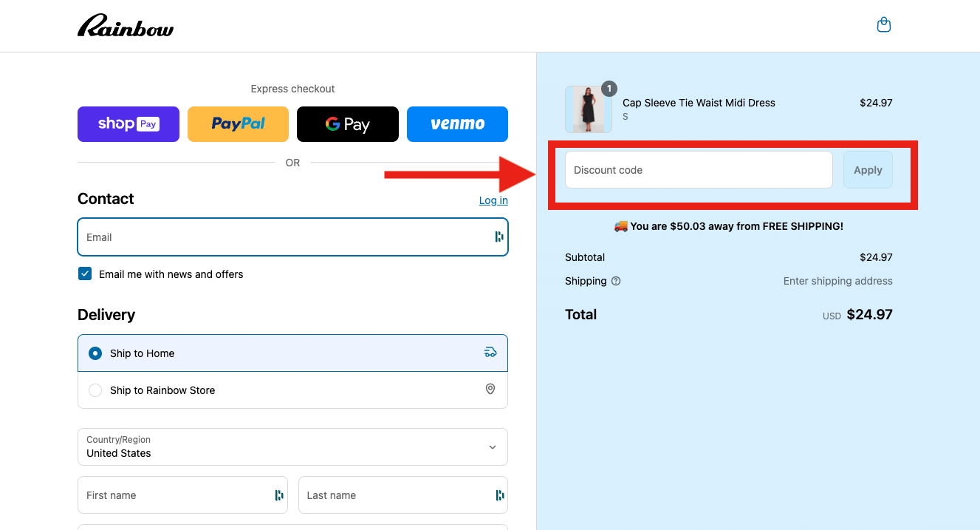
Task: Click the bold Total amount $24.97
Action: tap(869, 314)
